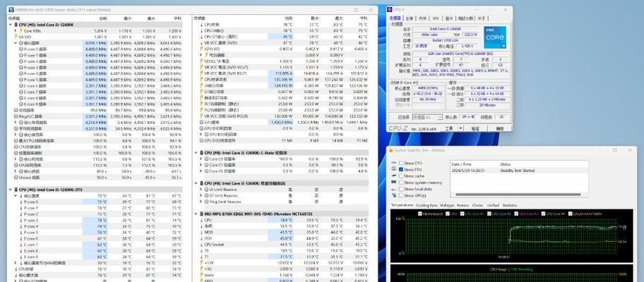
Task: Click the thermometer icon of MOS row
Action: 201,232
